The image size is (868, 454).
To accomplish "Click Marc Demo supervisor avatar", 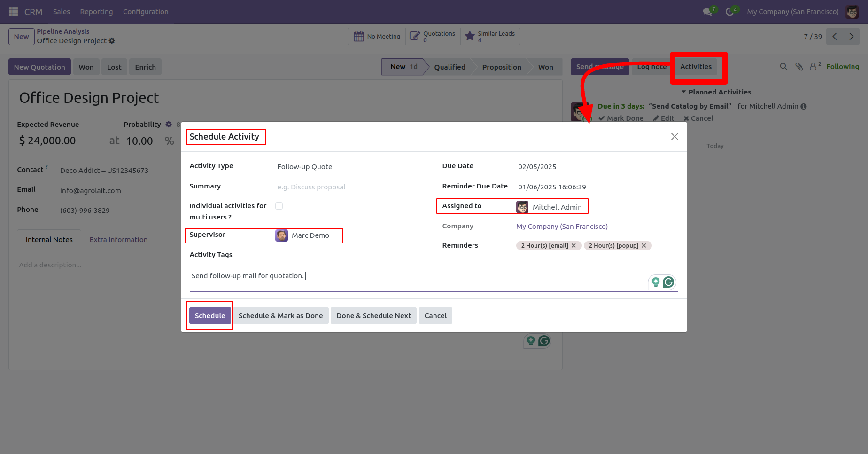I will pos(281,235).
